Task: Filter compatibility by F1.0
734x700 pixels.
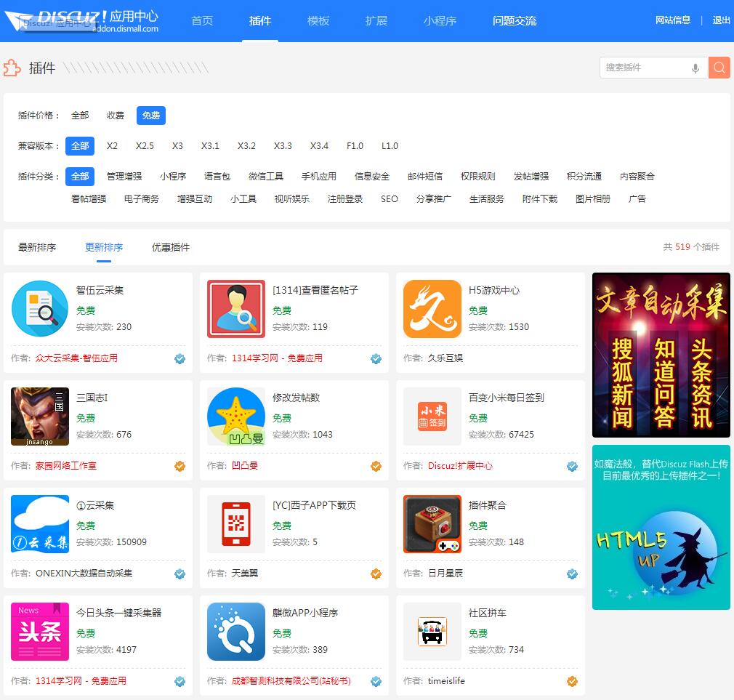Action: click(355, 146)
